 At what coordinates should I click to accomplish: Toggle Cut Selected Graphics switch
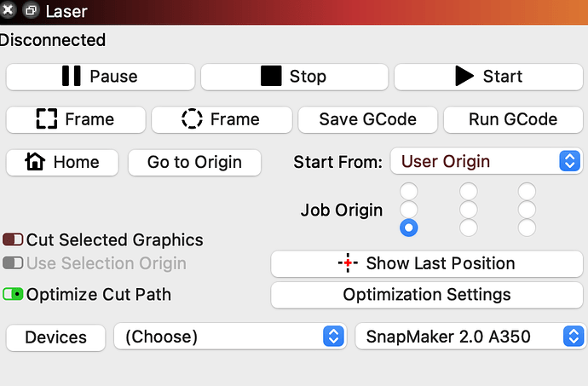click(x=13, y=239)
